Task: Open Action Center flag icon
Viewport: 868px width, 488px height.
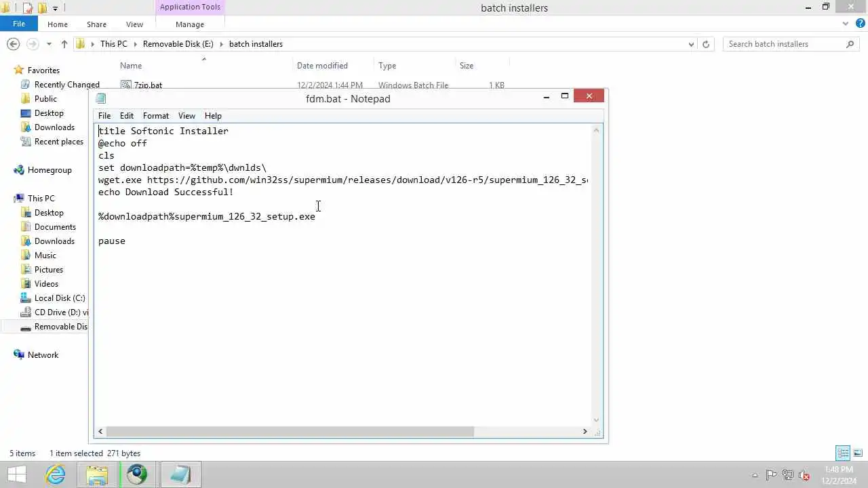Action: 772,475
